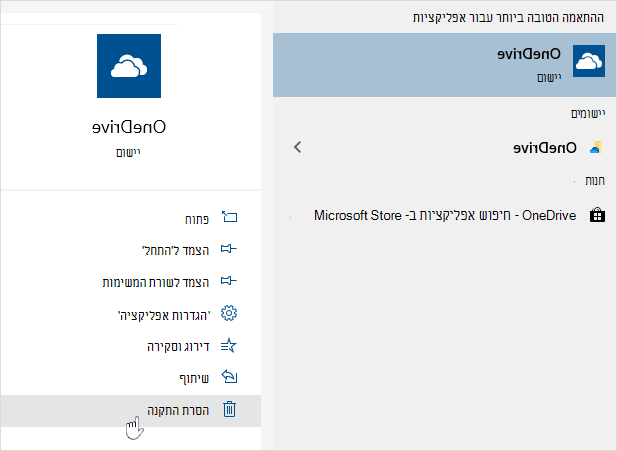Expand the OneDrive apps entry chevron
The height and width of the screenshot is (451, 617).
[x=297, y=147]
